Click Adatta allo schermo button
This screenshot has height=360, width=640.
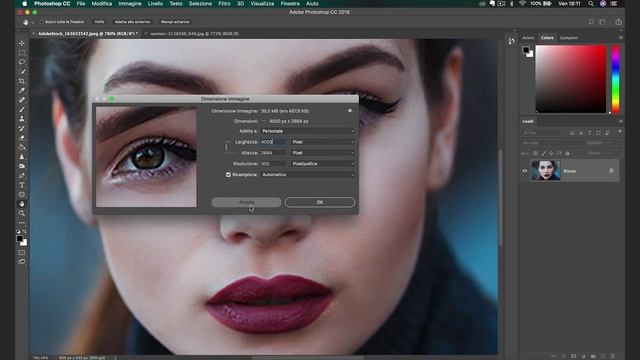pyautogui.click(x=132, y=22)
